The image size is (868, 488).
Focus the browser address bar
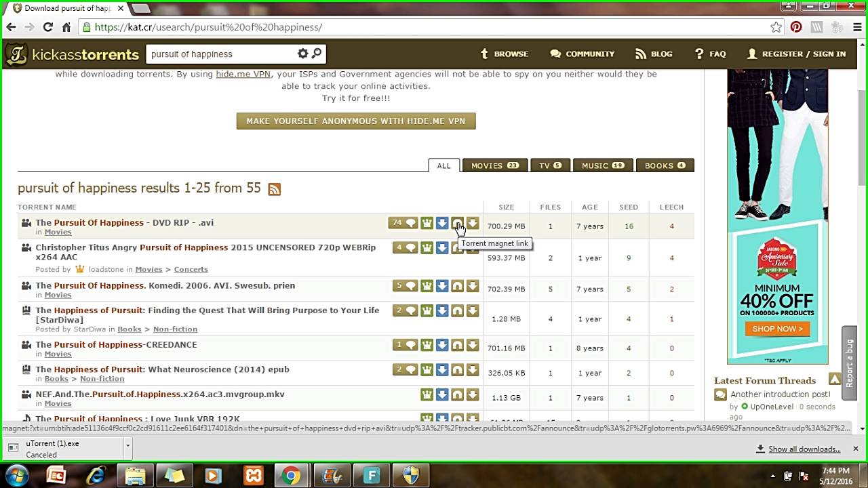point(427,27)
